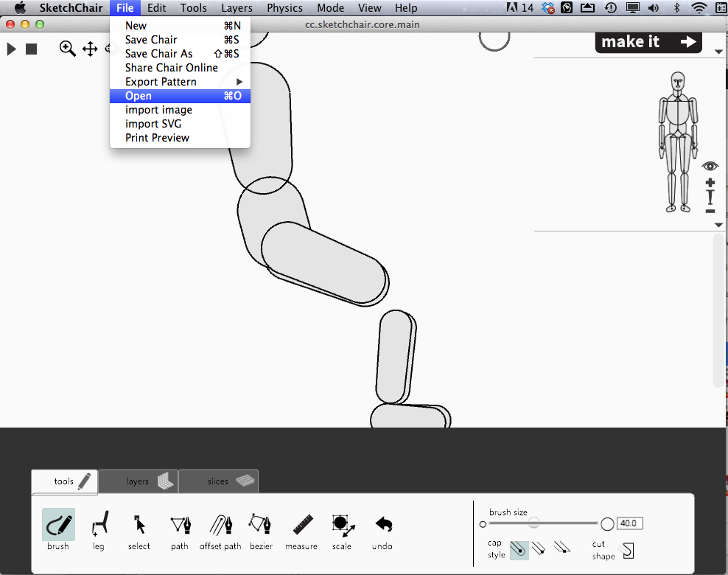Click the brush size slider handle

tap(534, 523)
